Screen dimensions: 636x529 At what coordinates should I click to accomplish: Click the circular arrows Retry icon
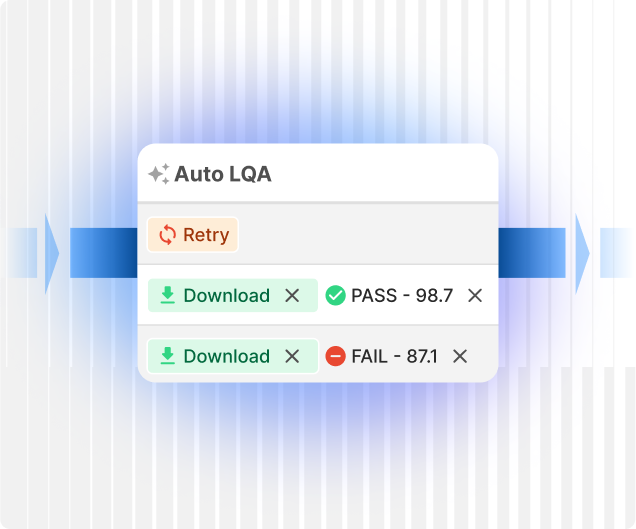[166, 235]
